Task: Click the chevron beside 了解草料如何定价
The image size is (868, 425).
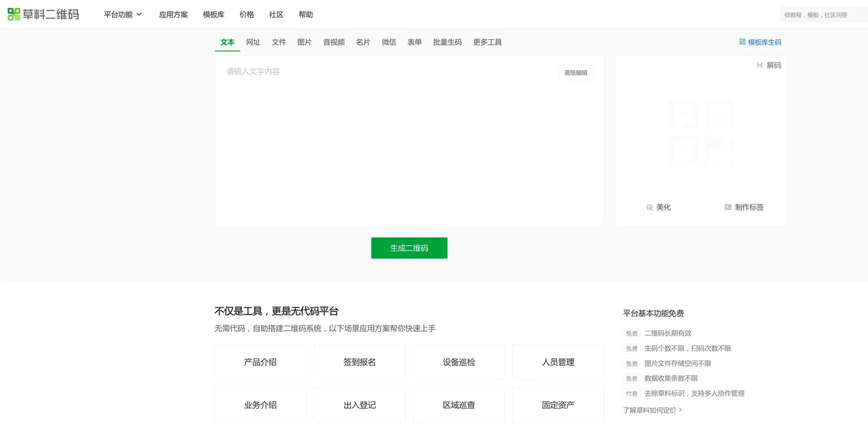Action: tap(680, 410)
